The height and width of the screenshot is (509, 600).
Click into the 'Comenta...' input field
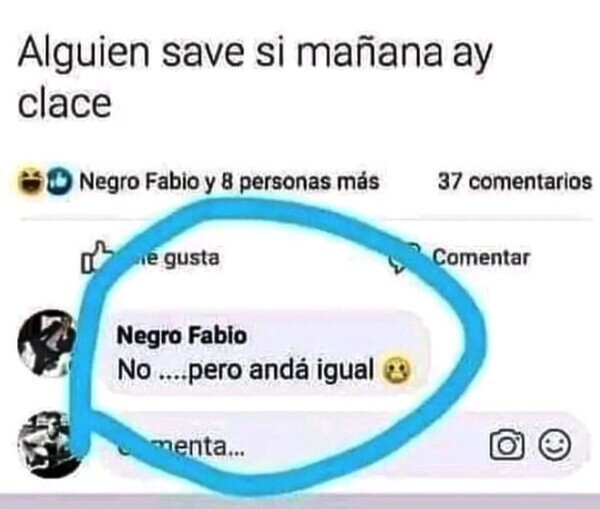tap(341, 445)
